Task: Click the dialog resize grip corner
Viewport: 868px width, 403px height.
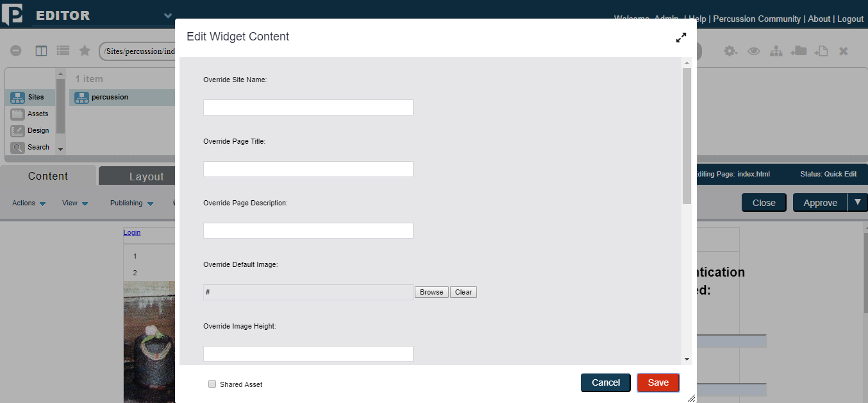Action: pos(691,399)
